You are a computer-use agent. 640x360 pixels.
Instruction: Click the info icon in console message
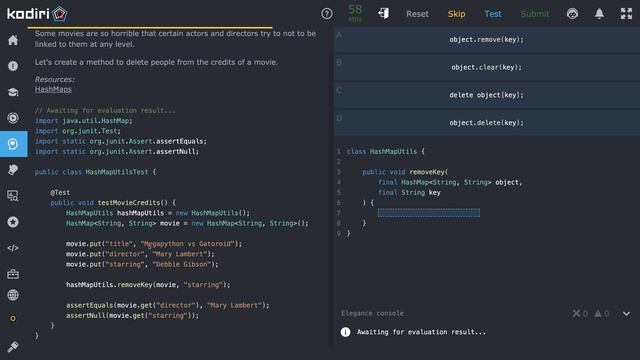(345, 332)
